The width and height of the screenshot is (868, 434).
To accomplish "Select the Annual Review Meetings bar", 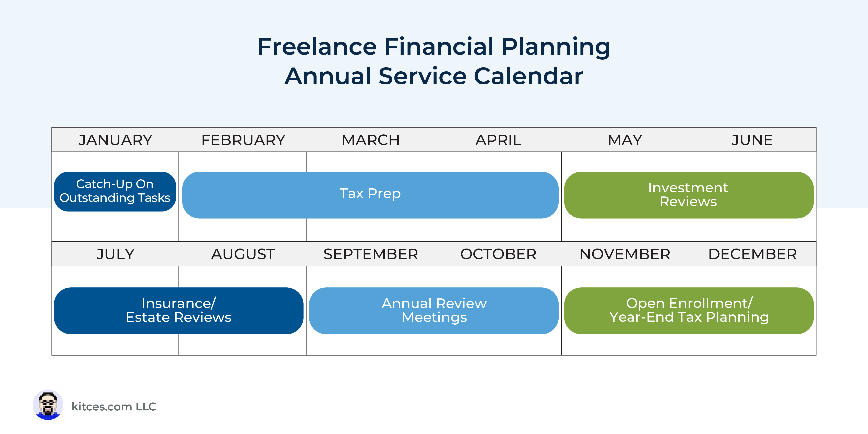I will (434, 310).
